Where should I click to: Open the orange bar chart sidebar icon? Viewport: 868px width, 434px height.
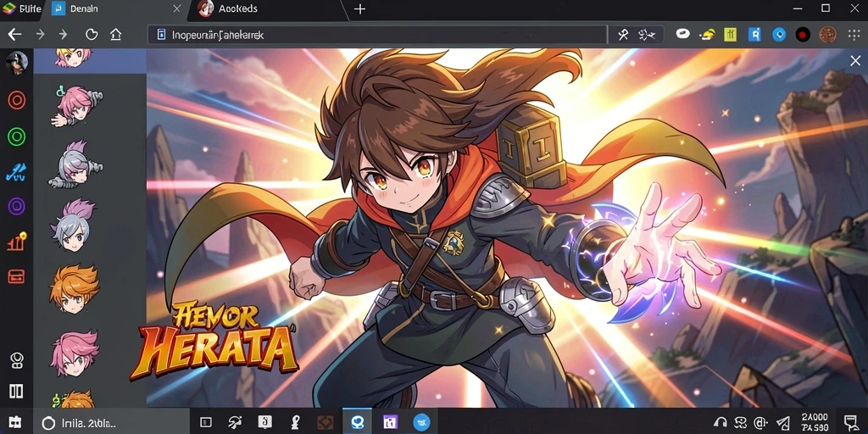point(17,242)
